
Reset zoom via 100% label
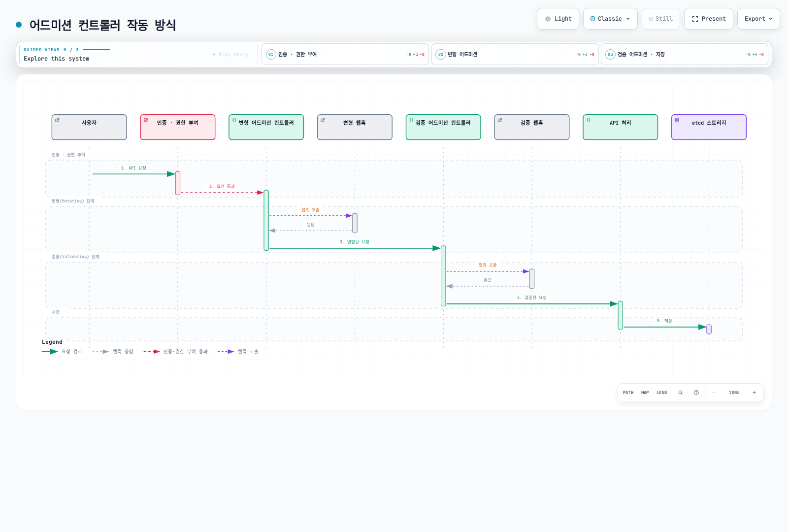pyautogui.click(x=734, y=393)
